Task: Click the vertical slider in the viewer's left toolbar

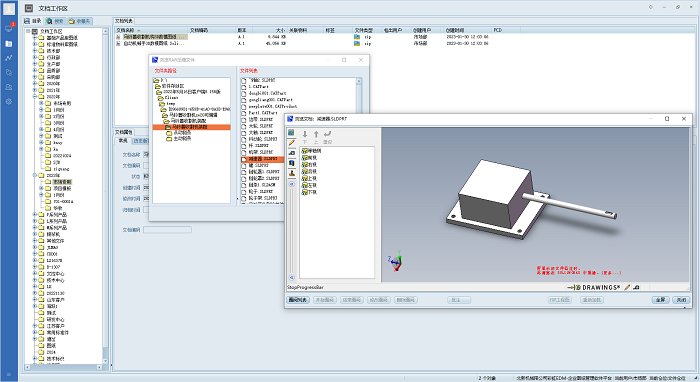Action: tap(292, 231)
